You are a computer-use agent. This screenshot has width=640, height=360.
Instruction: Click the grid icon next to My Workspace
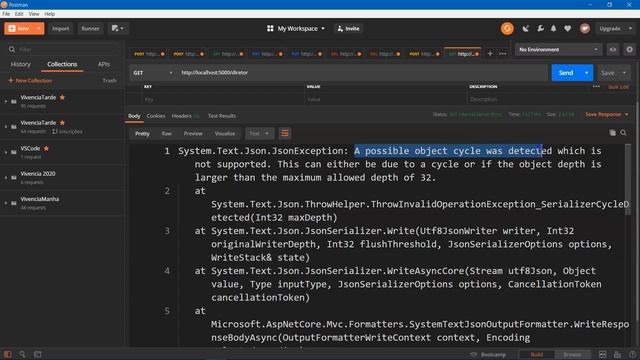tap(270, 29)
